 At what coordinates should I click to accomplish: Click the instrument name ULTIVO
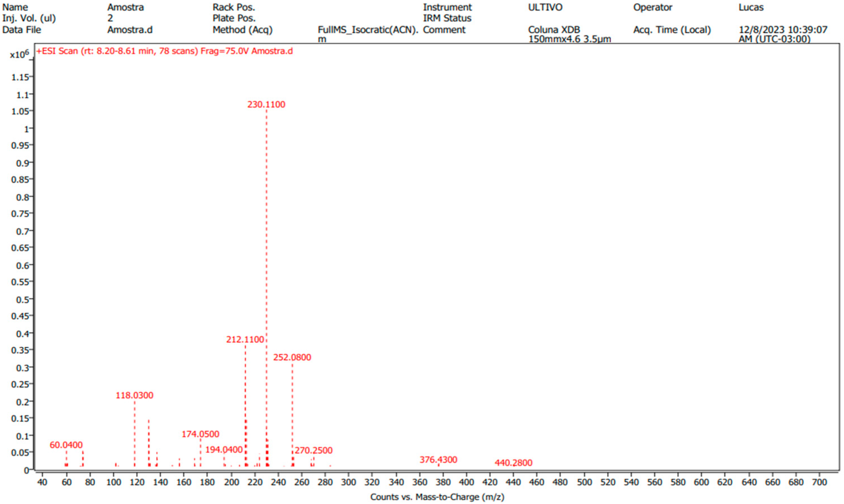pos(545,7)
